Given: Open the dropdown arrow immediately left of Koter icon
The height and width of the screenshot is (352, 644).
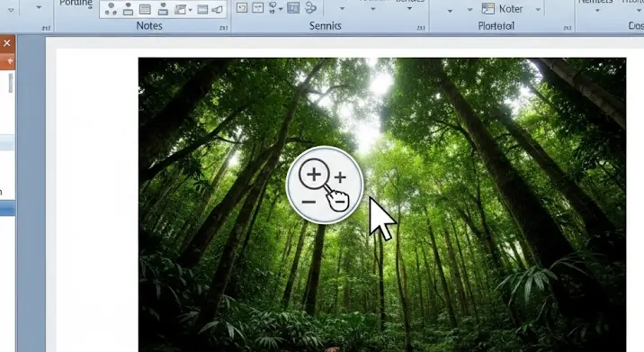Looking at the screenshot, I should (470, 10).
